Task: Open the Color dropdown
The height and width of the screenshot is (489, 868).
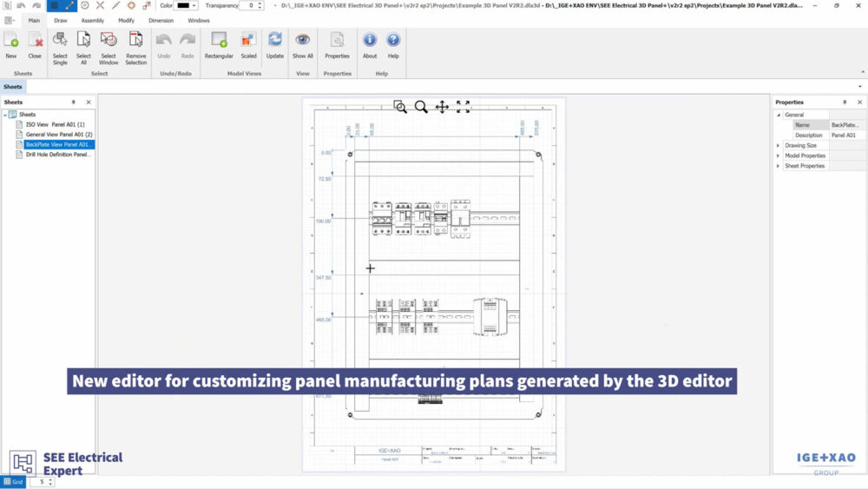Action: pyautogui.click(x=194, y=5)
